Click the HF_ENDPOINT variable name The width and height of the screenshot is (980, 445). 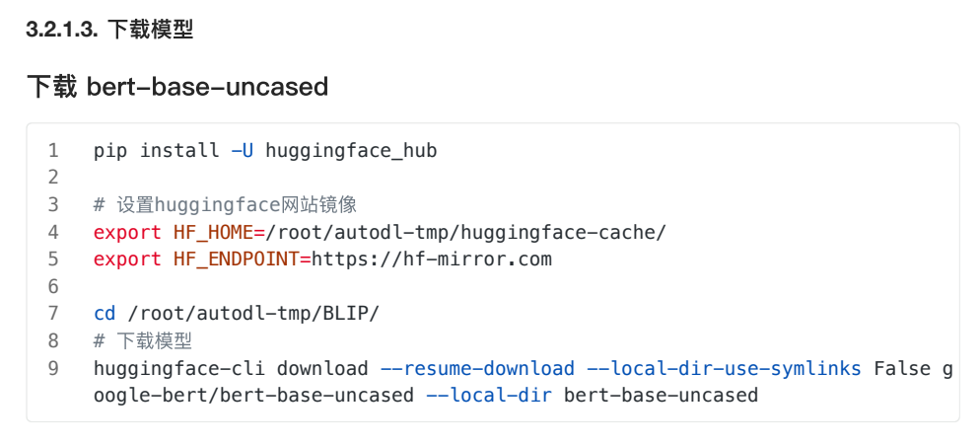(x=235, y=260)
